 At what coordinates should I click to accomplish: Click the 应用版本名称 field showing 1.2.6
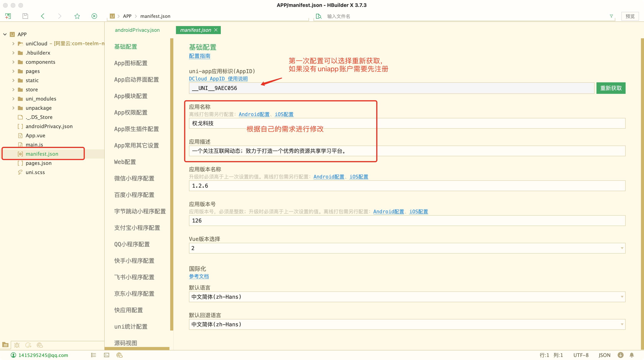tap(407, 186)
